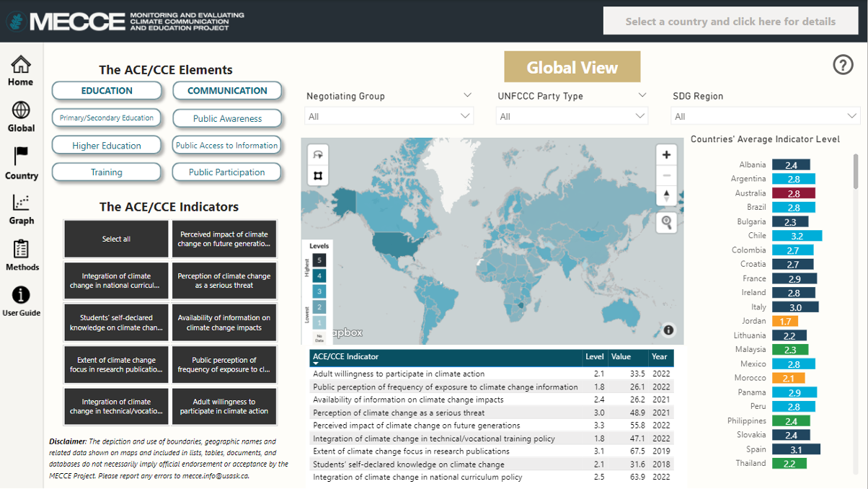
Task: Open the Home page from sidebar
Action: [x=21, y=71]
